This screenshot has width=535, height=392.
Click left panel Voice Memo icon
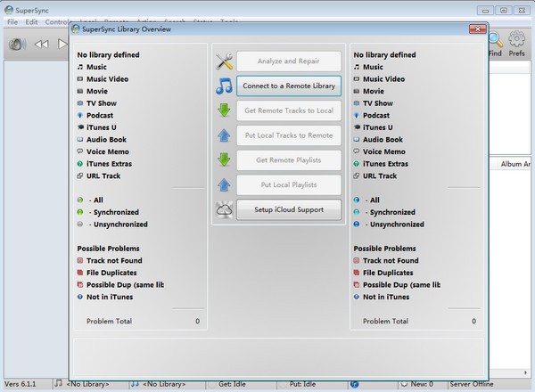pos(80,151)
